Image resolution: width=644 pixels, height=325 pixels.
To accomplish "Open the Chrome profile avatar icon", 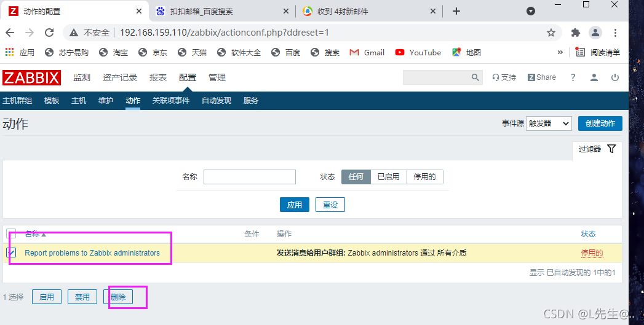I will point(595,33).
